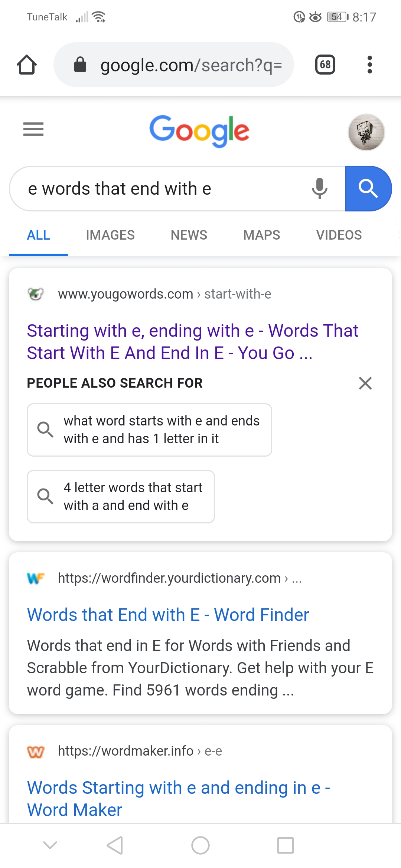Open the three-dot browser overflow menu

click(x=369, y=65)
